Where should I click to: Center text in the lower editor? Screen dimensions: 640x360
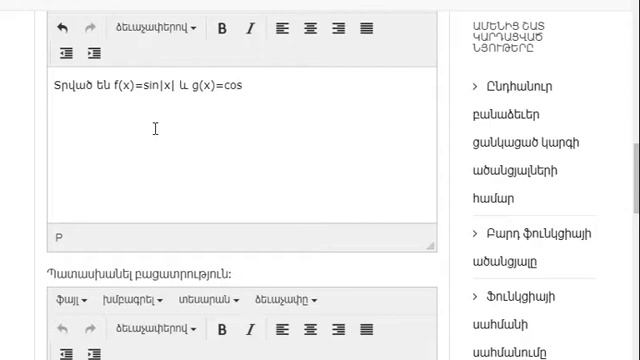click(x=311, y=329)
